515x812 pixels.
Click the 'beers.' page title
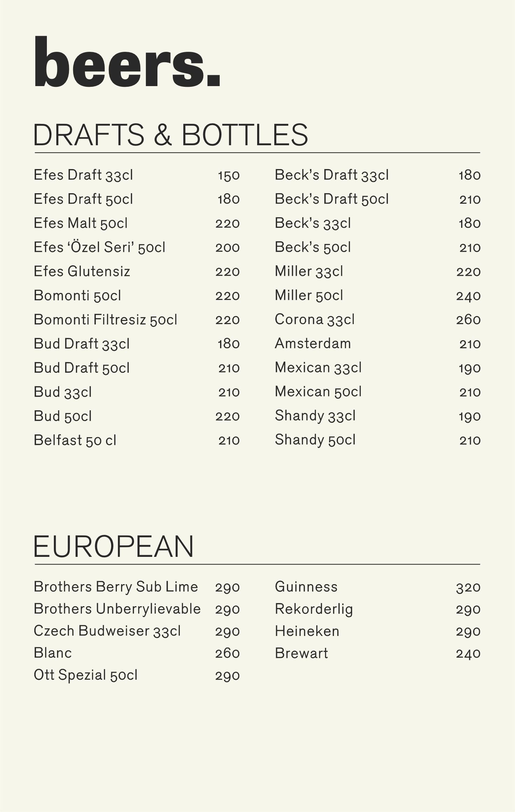pyautogui.click(x=127, y=62)
